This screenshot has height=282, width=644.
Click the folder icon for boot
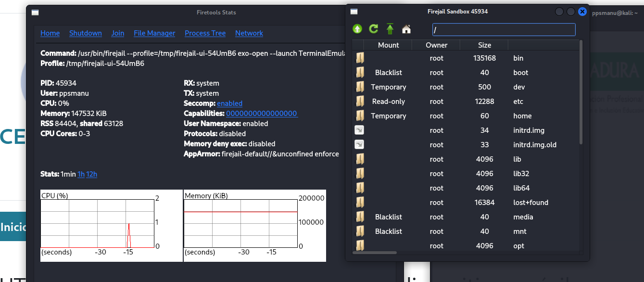click(360, 73)
